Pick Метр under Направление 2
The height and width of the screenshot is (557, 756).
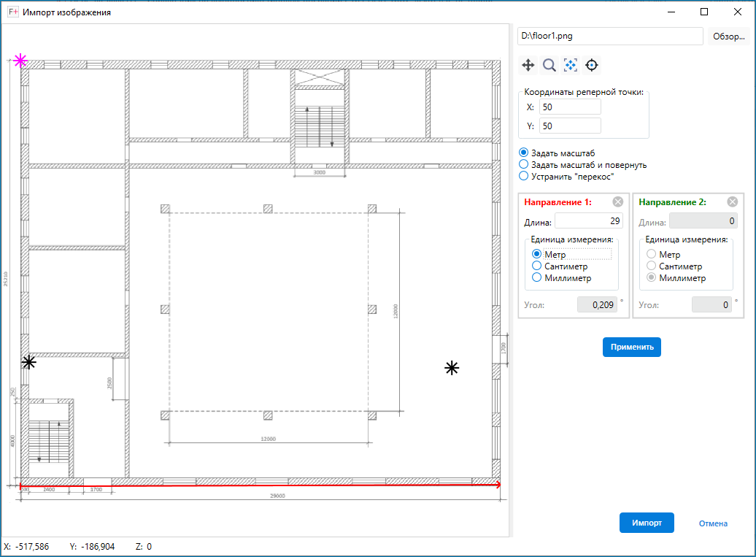click(663, 254)
